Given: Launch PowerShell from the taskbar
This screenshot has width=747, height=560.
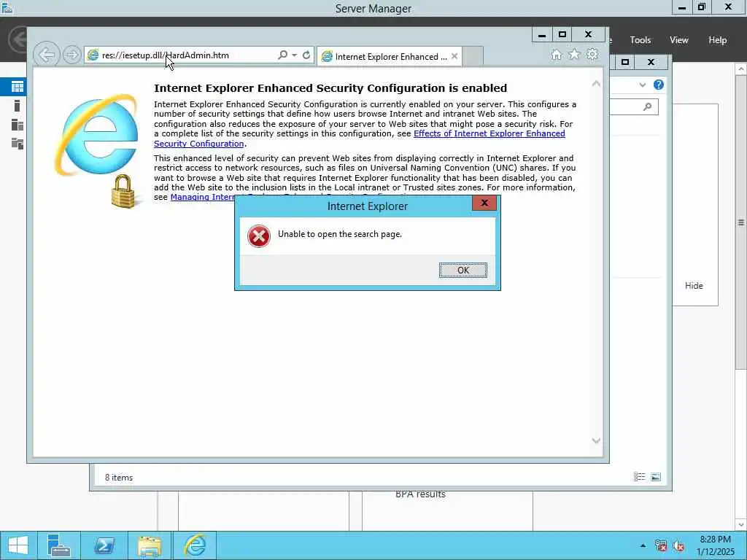Looking at the screenshot, I should coord(104,545).
